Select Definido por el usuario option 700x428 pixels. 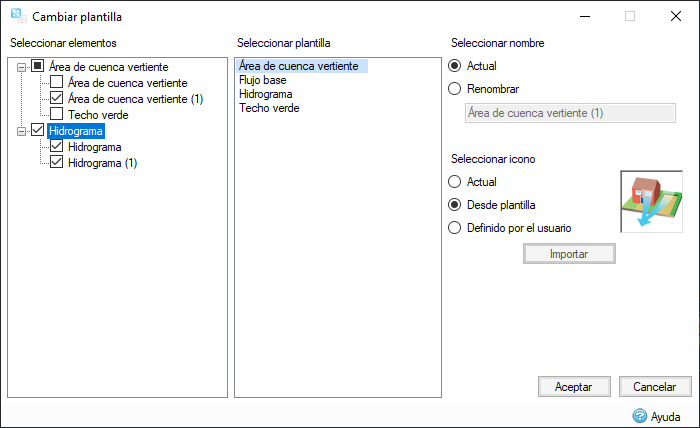(455, 227)
